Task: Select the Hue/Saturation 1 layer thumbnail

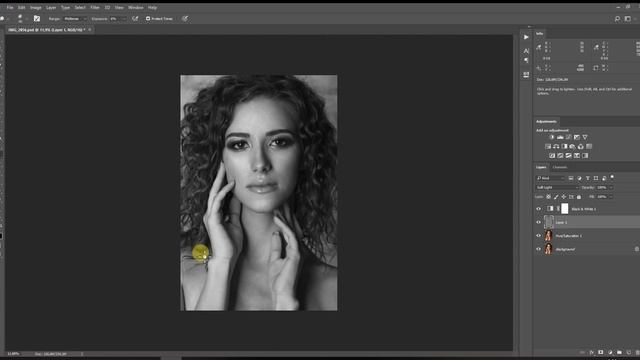Action: [548, 236]
